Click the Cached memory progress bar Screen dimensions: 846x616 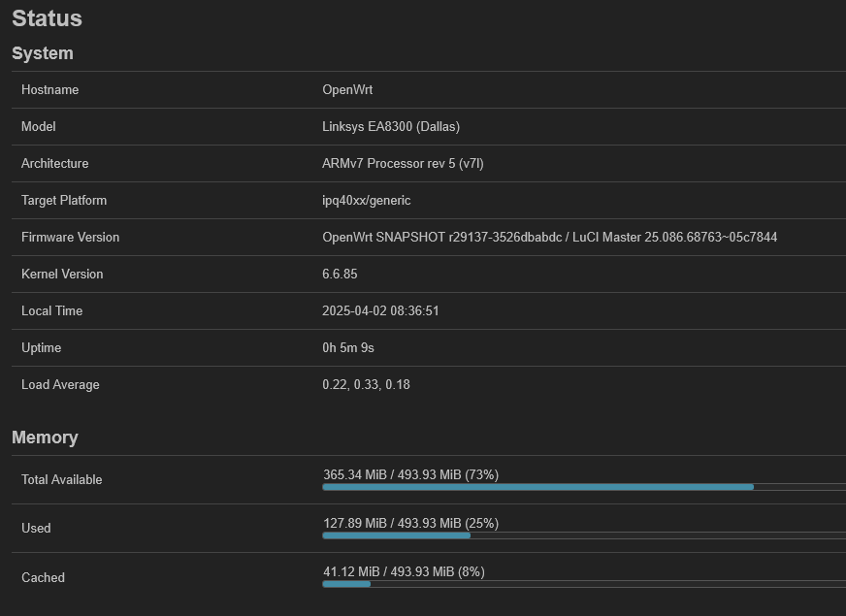(x=584, y=584)
